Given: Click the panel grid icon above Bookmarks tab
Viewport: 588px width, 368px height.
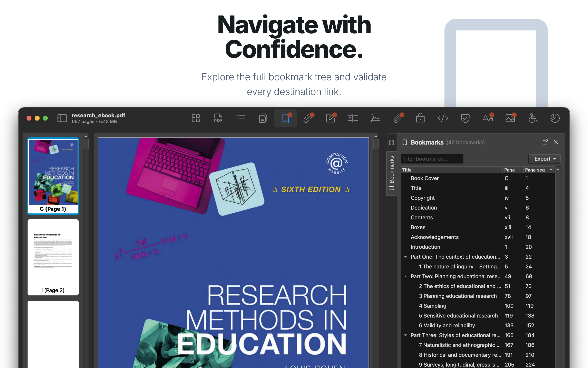Looking at the screenshot, I should tap(391, 143).
